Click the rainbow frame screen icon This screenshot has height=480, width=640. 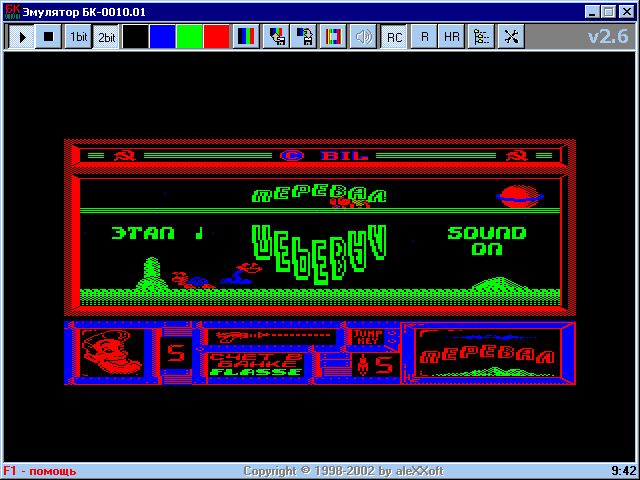click(x=333, y=37)
